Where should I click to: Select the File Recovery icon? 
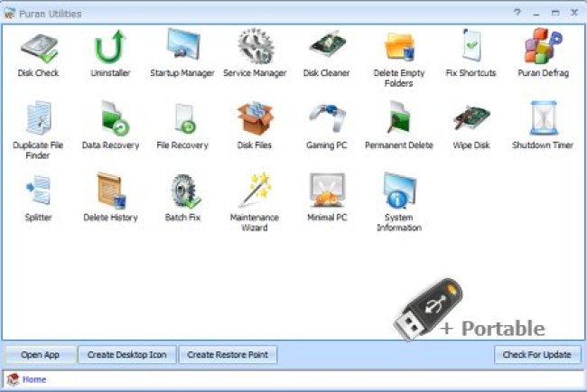point(185,118)
